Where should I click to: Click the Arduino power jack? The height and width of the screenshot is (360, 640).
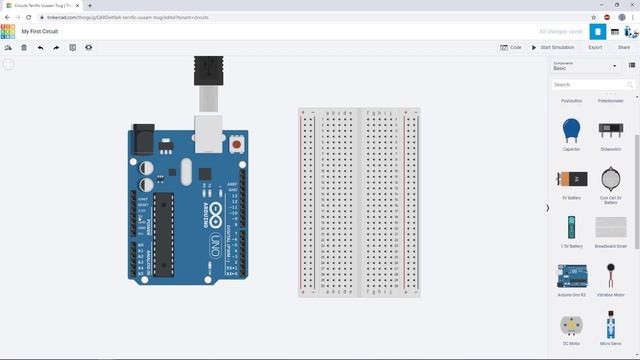(x=144, y=139)
